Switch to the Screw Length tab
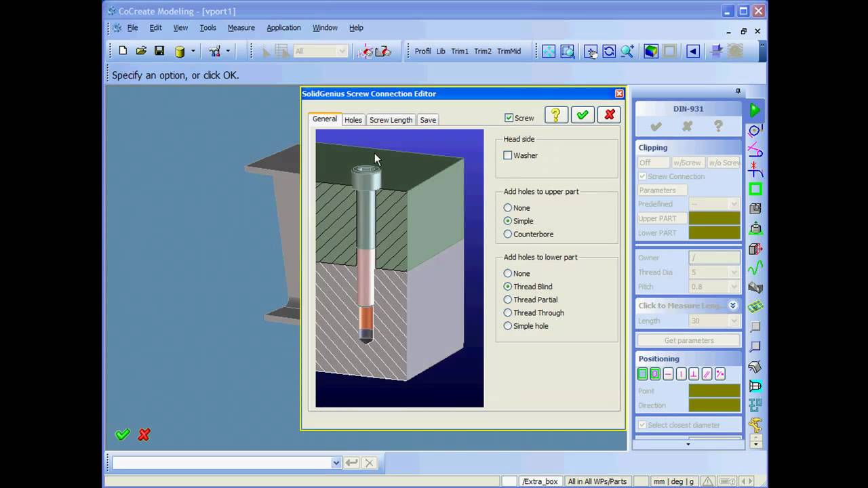 391,120
